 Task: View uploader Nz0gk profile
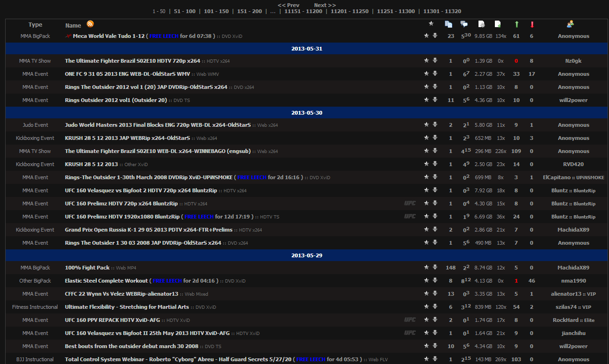pyautogui.click(x=573, y=61)
